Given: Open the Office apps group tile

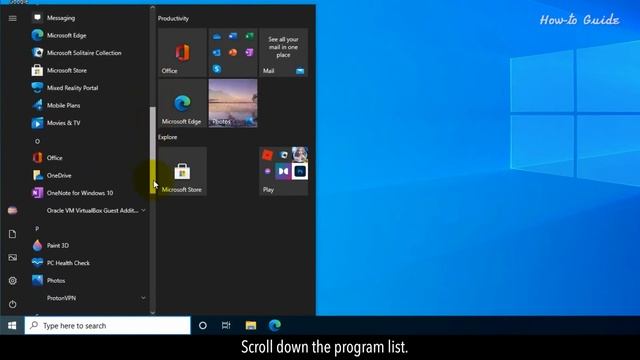Looking at the screenshot, I should 233,52.
